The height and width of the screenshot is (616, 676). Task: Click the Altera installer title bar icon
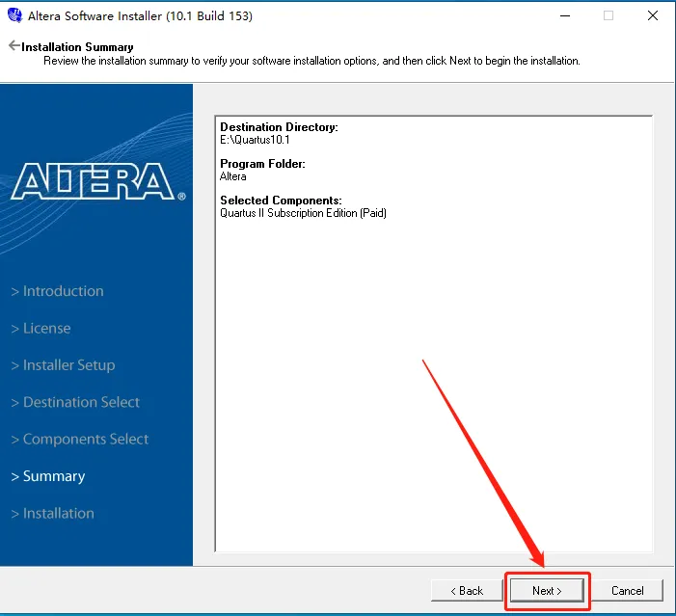click(x=14, y=15)
